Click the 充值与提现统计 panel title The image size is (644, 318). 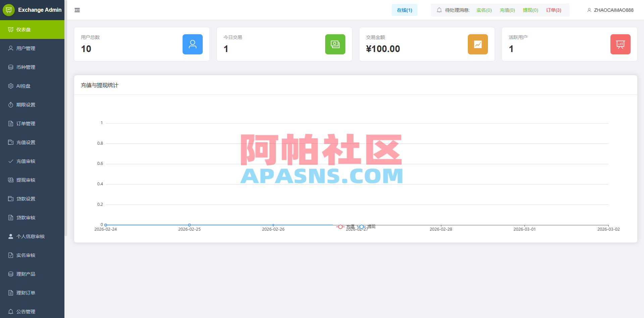(x=100, y=85)
